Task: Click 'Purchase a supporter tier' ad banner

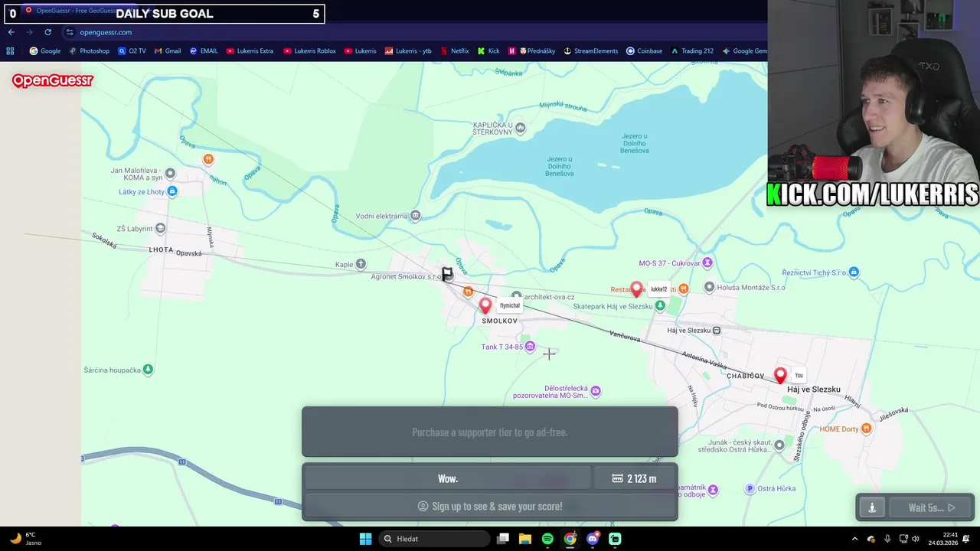Action: (x=490, y=432)
